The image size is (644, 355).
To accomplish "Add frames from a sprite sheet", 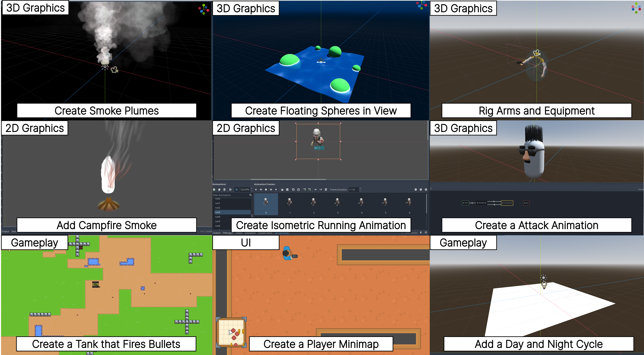I will tap(287, 190).
